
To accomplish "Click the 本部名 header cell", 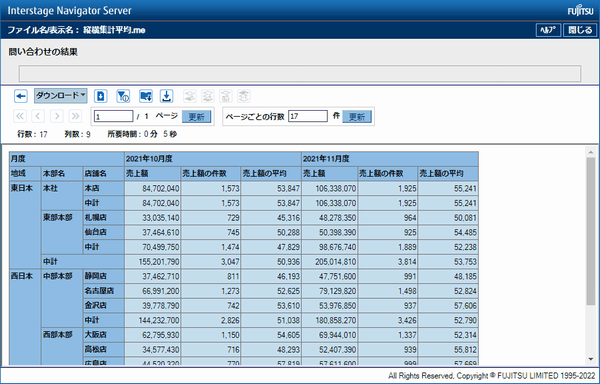I will tap(62, 174).
